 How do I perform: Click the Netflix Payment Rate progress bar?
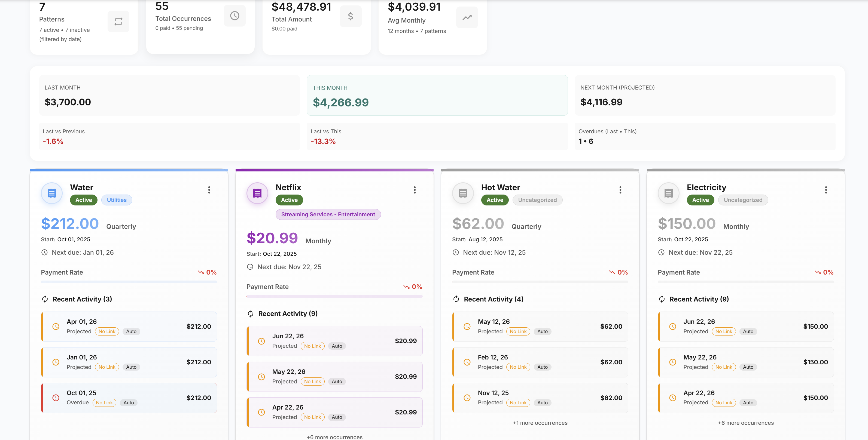334,297
